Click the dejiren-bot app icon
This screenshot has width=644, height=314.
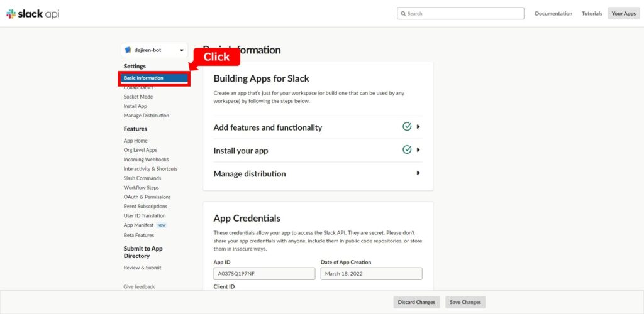click(x=128, y=50)
